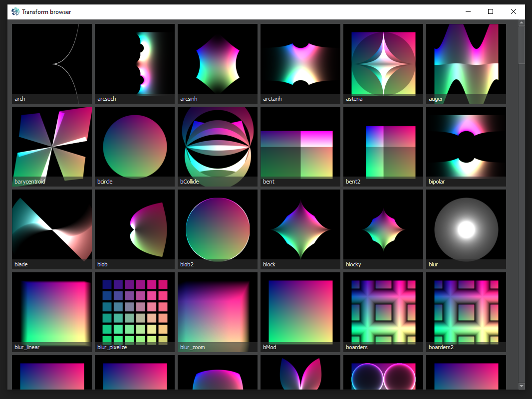Open the asteria transform thumbnail

(383, 64)
